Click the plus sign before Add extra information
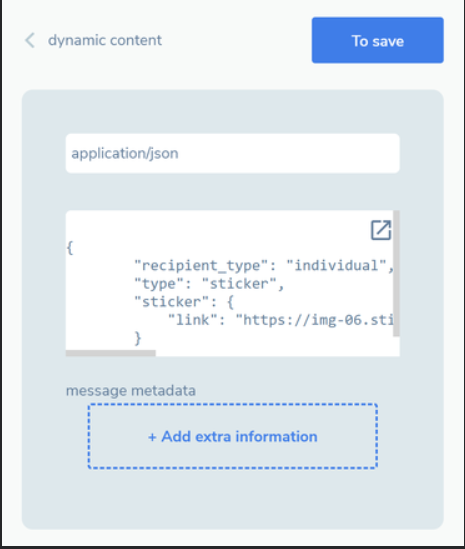 point(152,437)
